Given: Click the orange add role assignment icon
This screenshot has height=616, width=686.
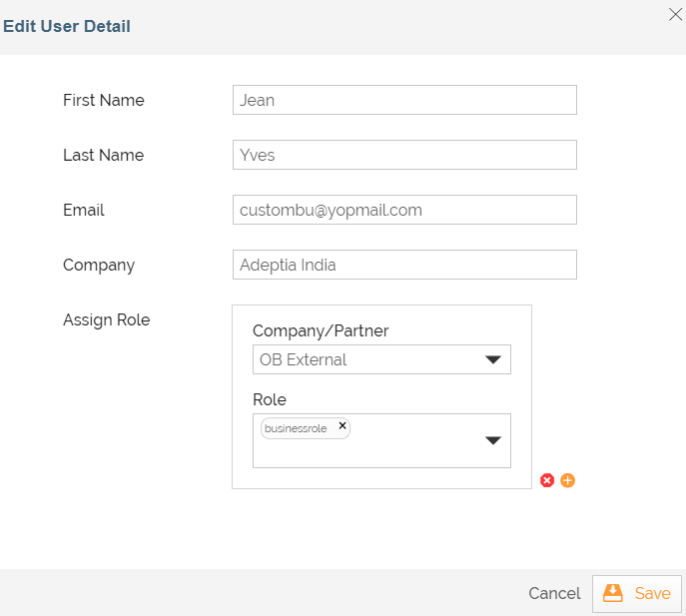Looking at the screenshot, I should (x=567, y=480).
